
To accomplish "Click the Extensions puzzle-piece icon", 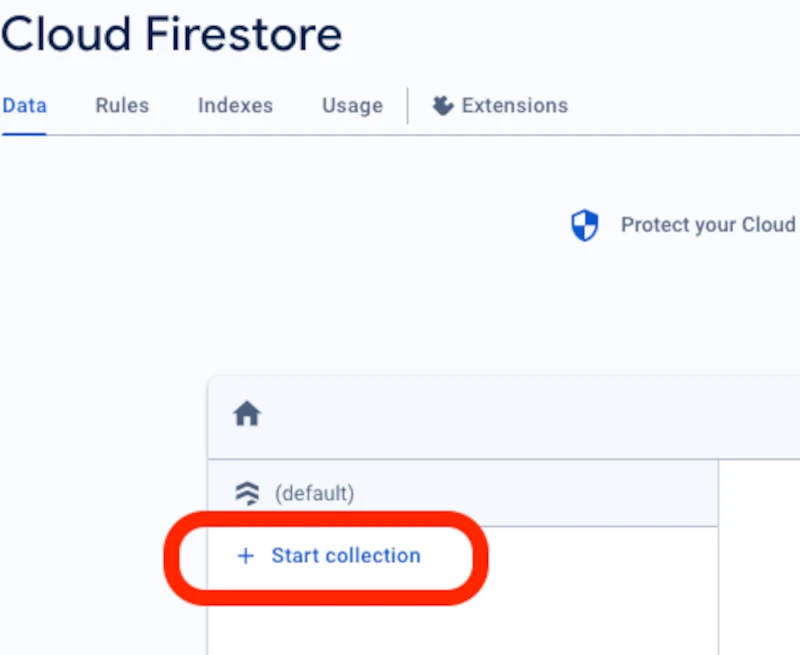I will [x=442, y=106].
